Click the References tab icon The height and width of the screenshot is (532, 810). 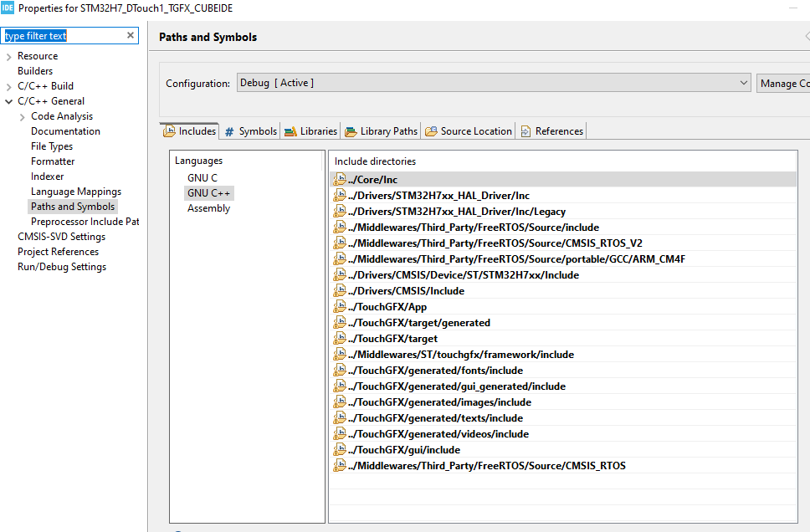coord(525,131)
